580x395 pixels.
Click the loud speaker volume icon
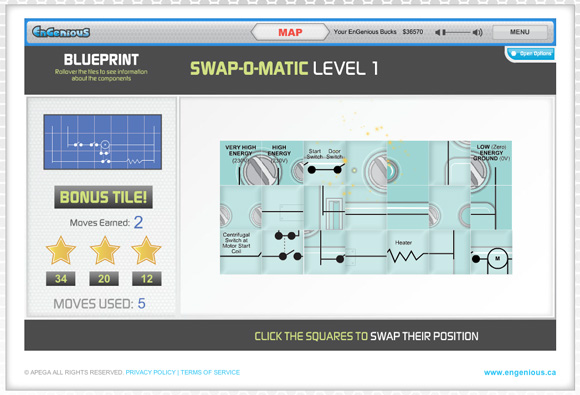click(478, 33)
